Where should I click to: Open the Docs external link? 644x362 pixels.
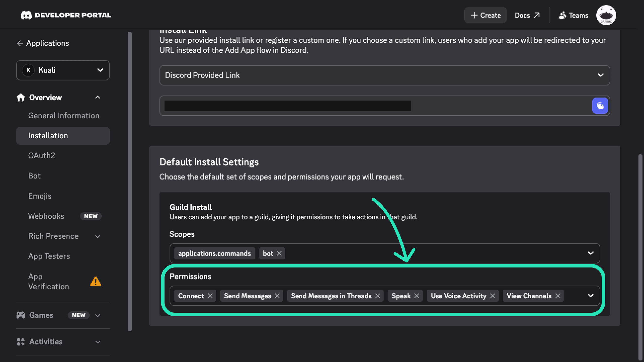[527, 15]
